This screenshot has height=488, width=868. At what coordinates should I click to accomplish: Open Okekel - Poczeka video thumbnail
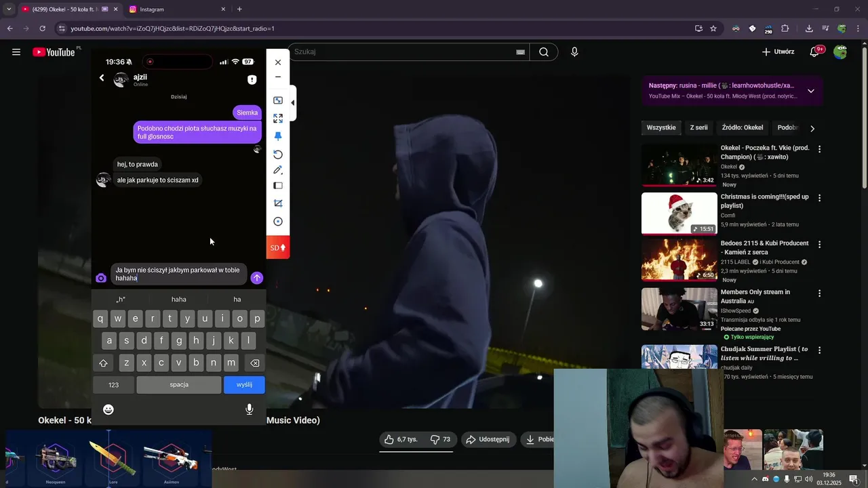(x=679, y=165)
